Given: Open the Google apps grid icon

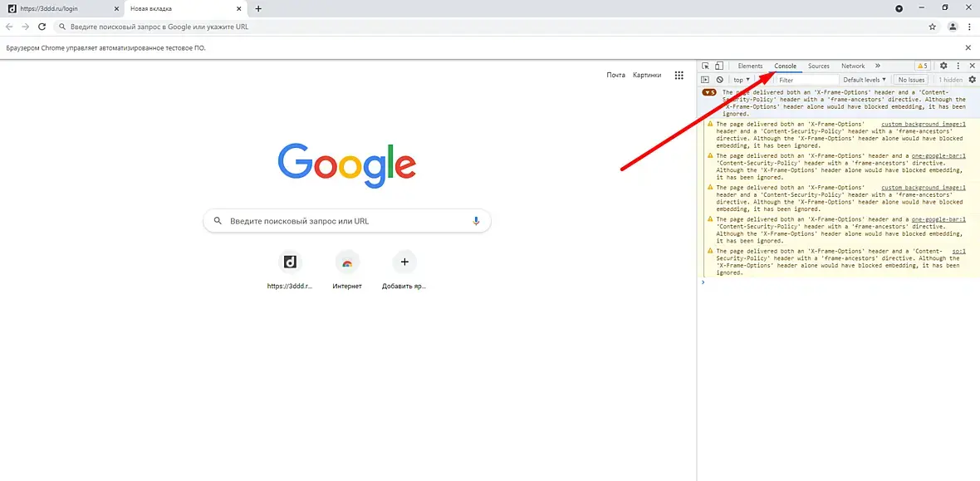Looking at the screenshot, I should 679,75.
